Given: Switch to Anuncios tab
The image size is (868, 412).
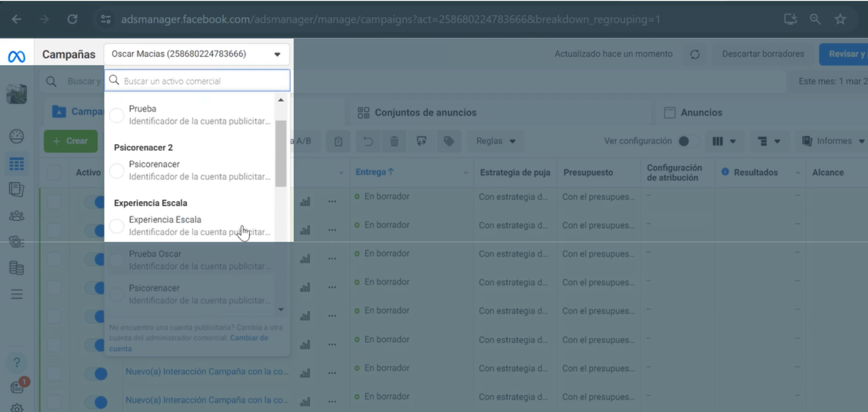Looking at the screenshot, I should (693, 113).
